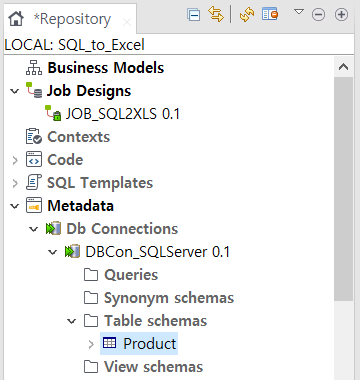Toggle Link with Editor icon
This screenshot has width=360, height=380.
[x=216, y=14]
